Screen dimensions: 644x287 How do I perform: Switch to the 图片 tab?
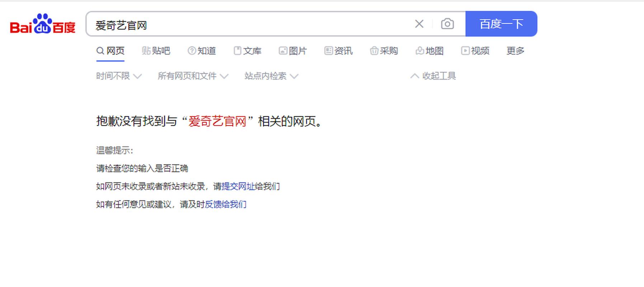pyautogui.click(x=293, y=51)
